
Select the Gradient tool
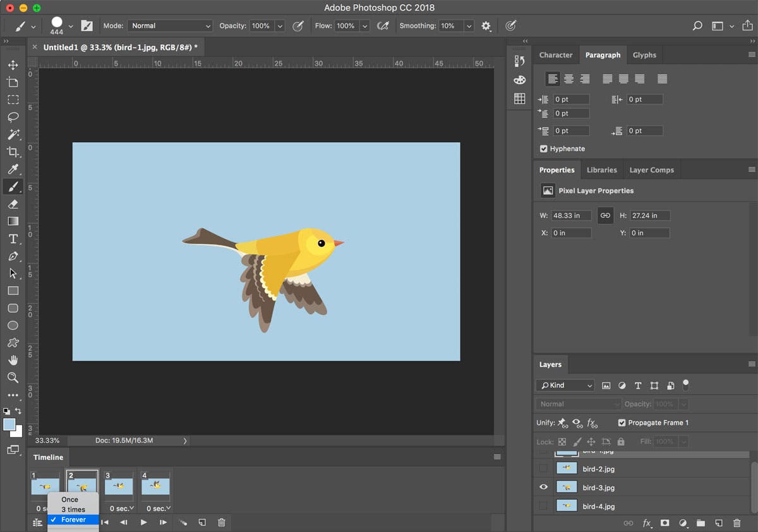(13, 221)
